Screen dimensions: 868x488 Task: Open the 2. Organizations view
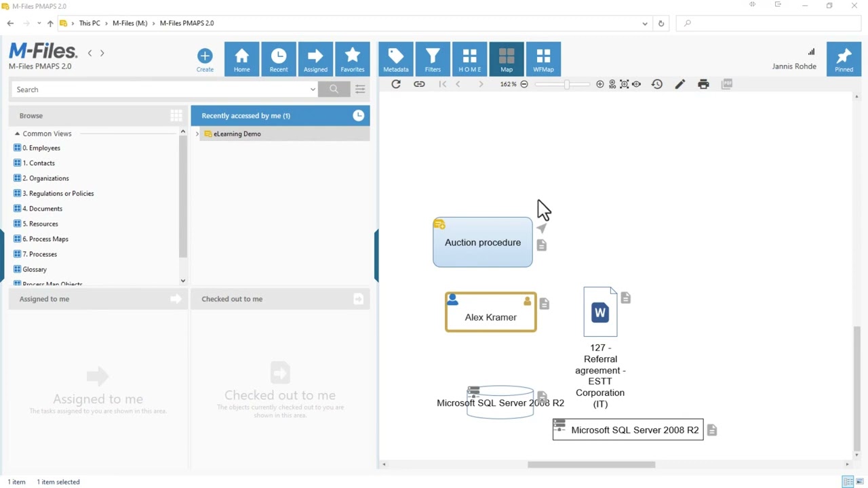click(45, 178)
